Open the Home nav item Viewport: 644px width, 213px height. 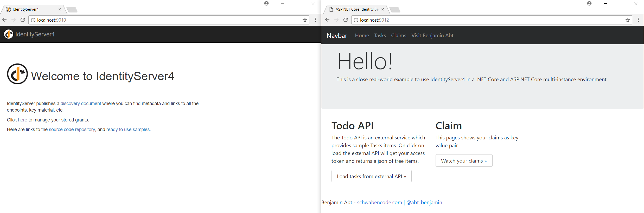point(362,35)
